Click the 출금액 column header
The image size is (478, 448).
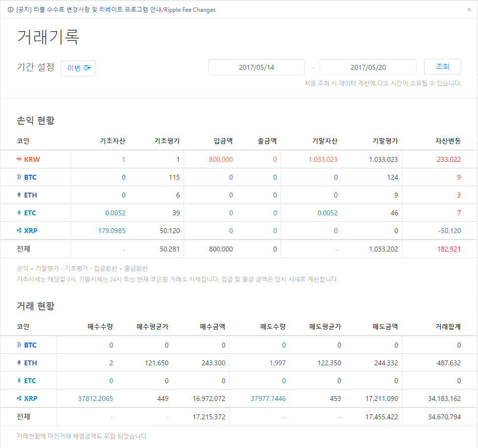point(267,141)
